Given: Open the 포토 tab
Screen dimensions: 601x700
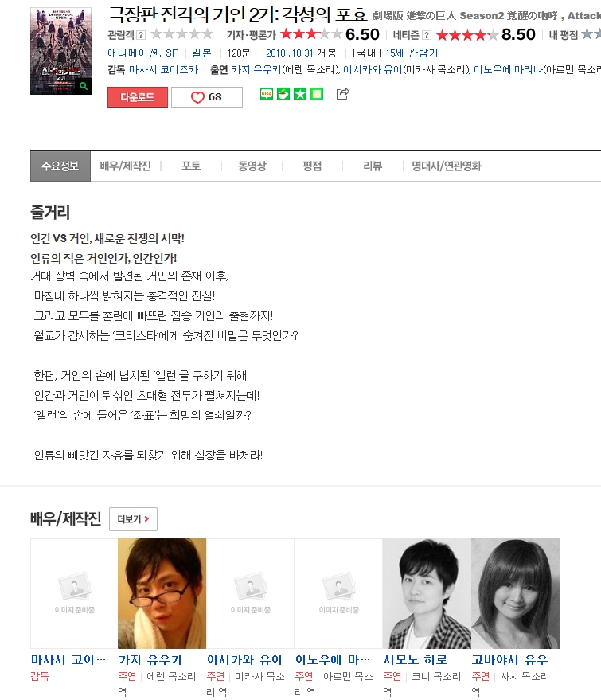Looking at the screenshot, I should [x=191, y=166].
